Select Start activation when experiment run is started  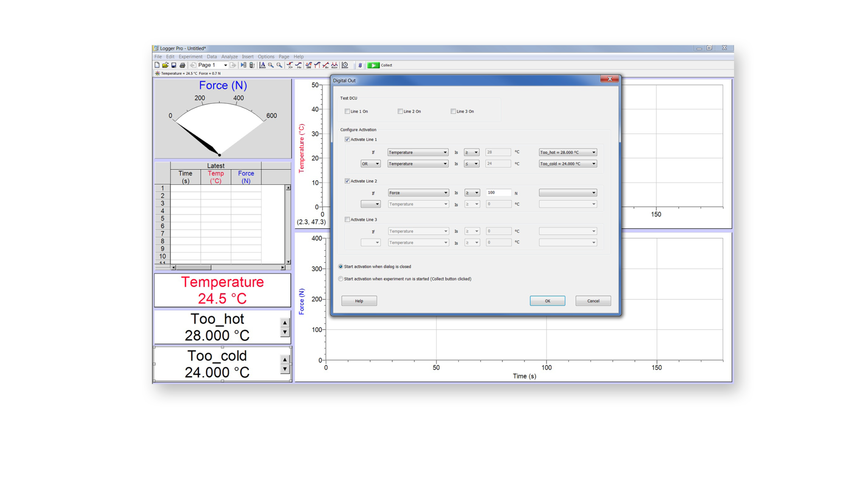[x=340, y=278]
